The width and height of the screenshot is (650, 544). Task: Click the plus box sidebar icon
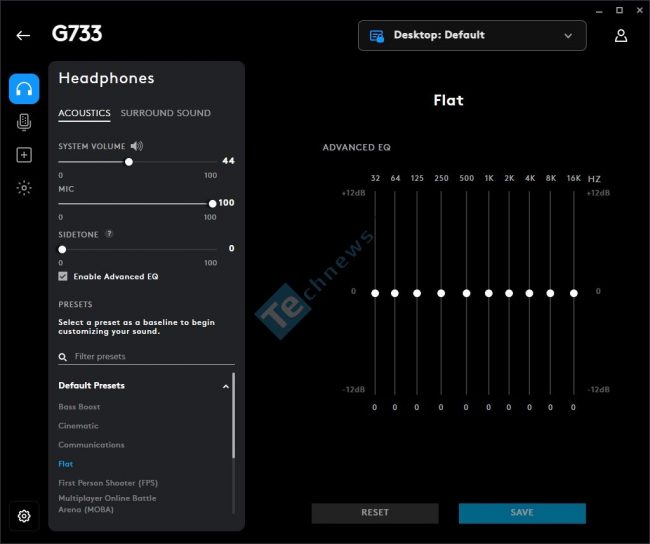tap(24, 155)
